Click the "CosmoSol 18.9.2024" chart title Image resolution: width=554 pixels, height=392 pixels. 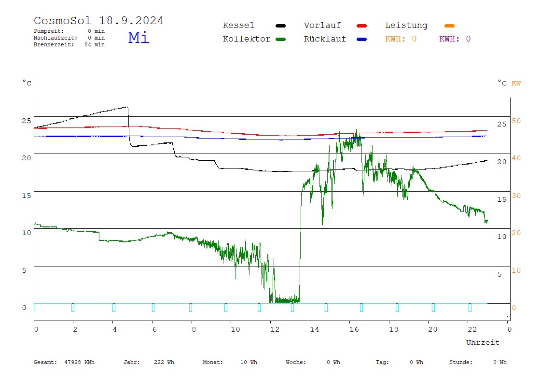pos(98,20)
